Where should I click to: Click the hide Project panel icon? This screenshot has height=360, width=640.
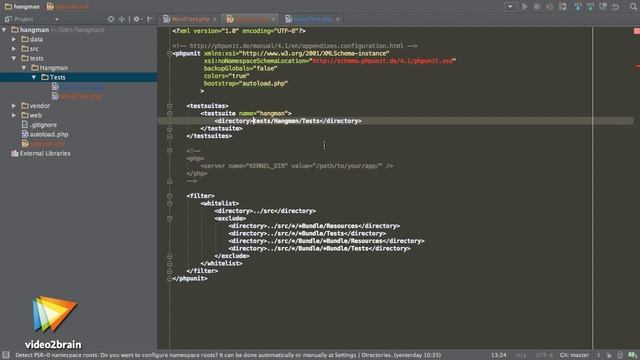click(x=150, y=19)
